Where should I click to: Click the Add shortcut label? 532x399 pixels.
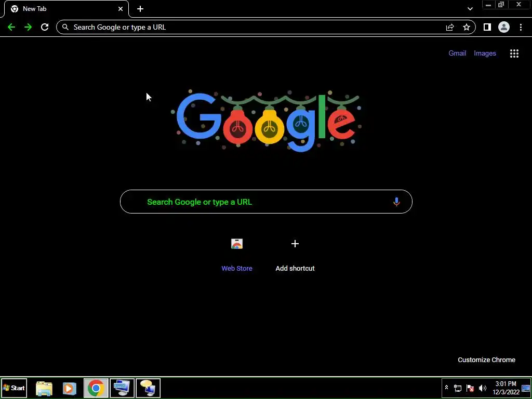tap(295, 269)
